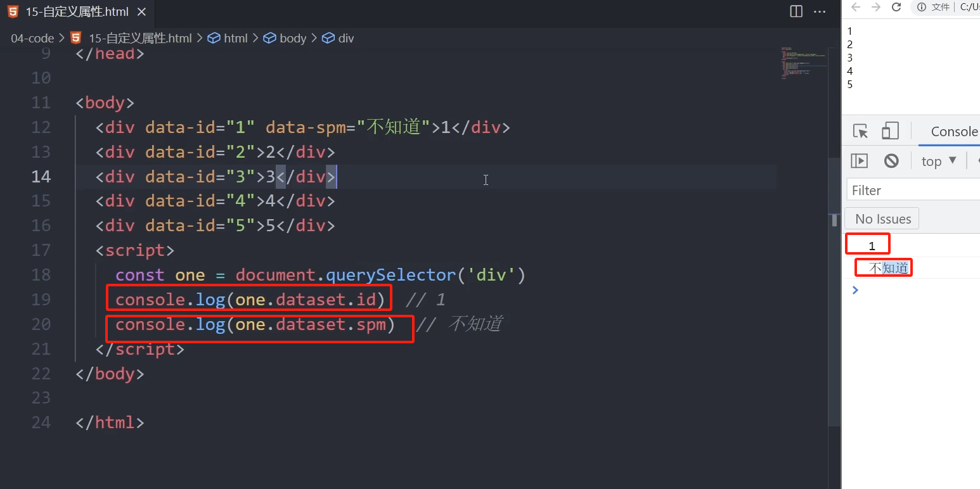The width and height of the screenshot is (980, 489).
Task: Click the div element icon in breadcrumbs
Action: [x=328, y=38]
